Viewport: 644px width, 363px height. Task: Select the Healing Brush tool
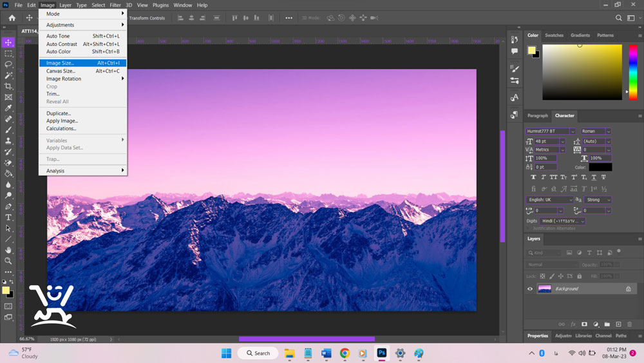pos(8,119)
